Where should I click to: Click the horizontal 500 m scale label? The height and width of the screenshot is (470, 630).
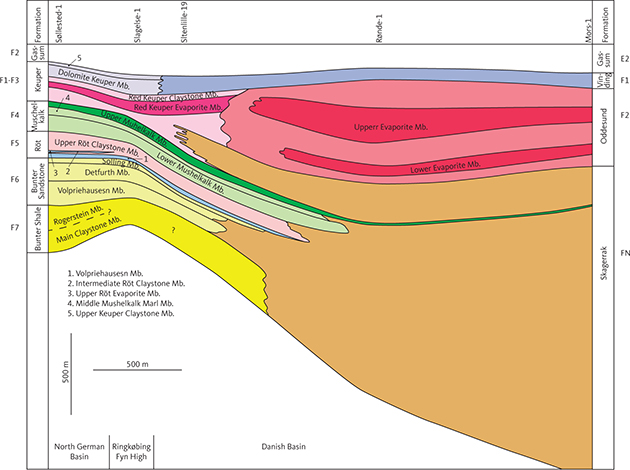(x=137, y=364)
